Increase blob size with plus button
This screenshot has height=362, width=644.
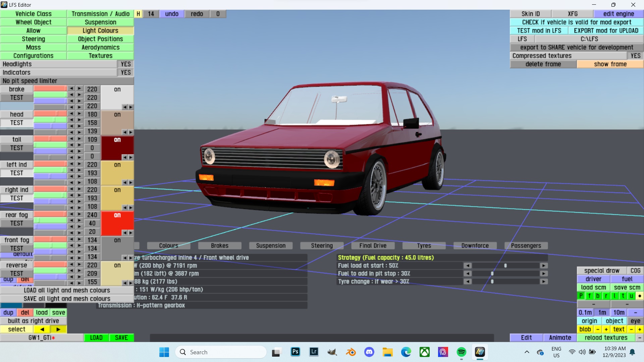point(606,329)
